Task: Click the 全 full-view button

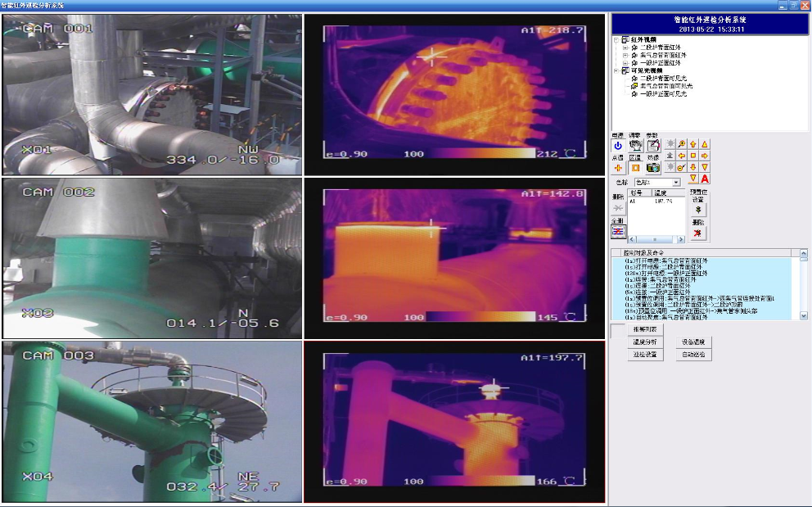Action: (670, 156)
